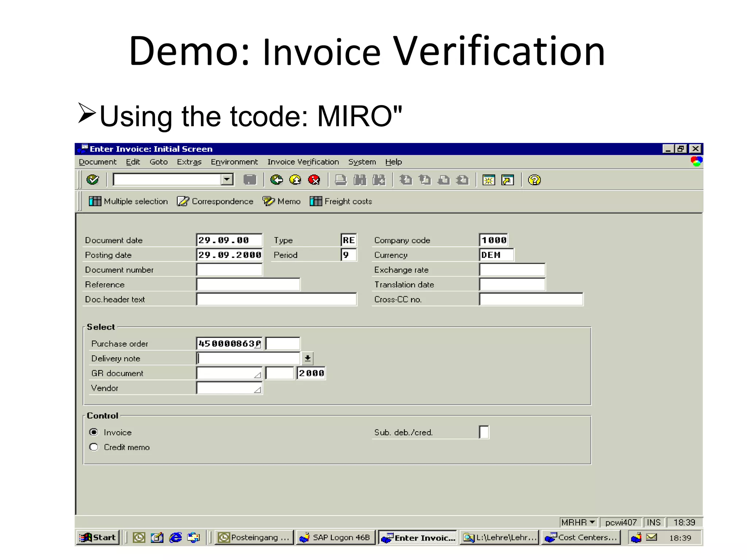Select the Invoice radio button
This screenshot has height=560, width=747.
pyautogui.click(x=94, y=432)
